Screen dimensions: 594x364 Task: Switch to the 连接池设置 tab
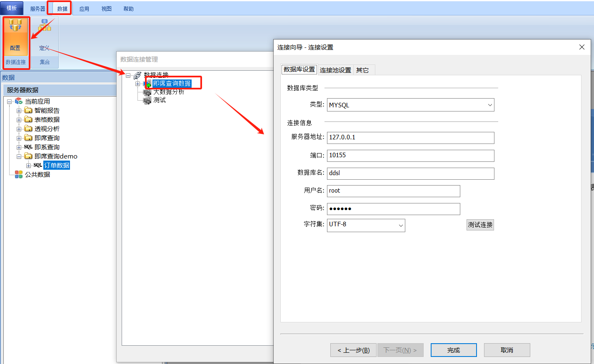[x=335, y=70]
